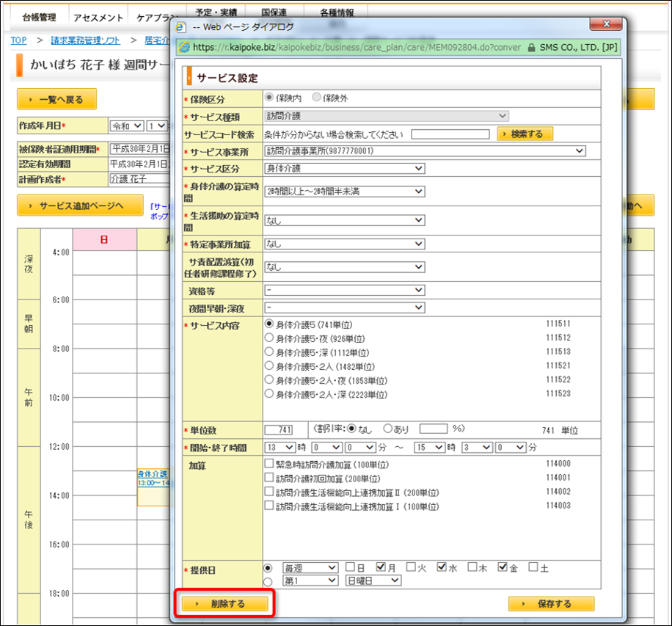
Task: Open the 資格等 dropdown
Action: 345,291
